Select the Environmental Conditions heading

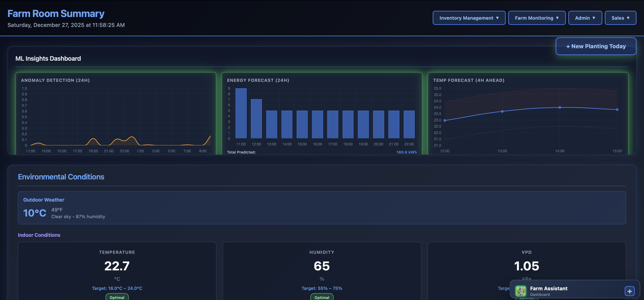(x=61, y=177)
